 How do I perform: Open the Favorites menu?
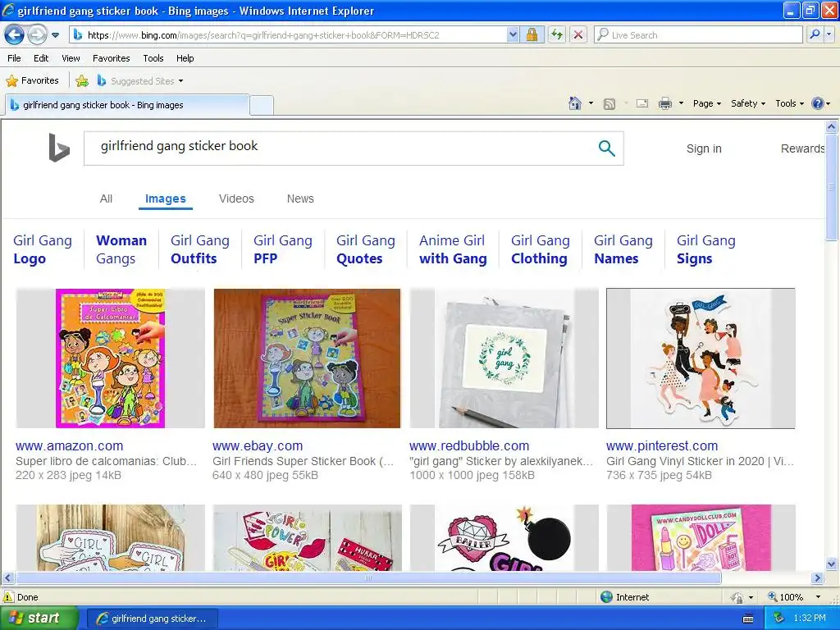pos(111,58)
